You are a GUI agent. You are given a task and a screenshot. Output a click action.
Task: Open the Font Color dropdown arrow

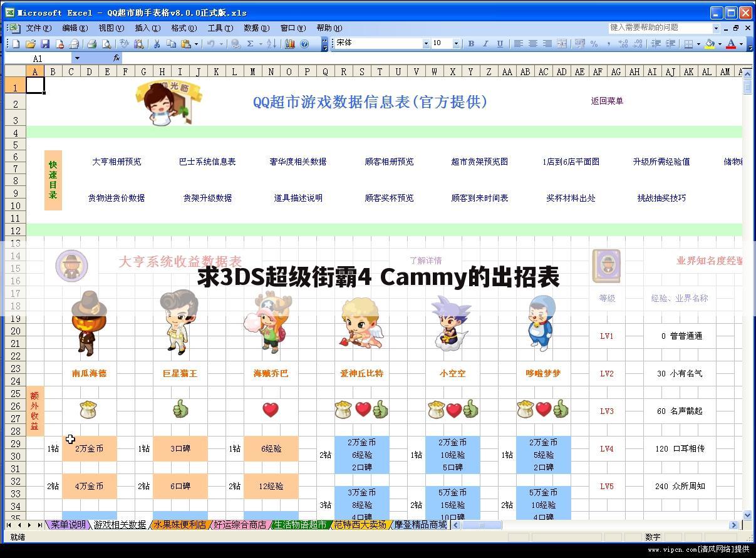pyautogui.click(x=741, y=44)
